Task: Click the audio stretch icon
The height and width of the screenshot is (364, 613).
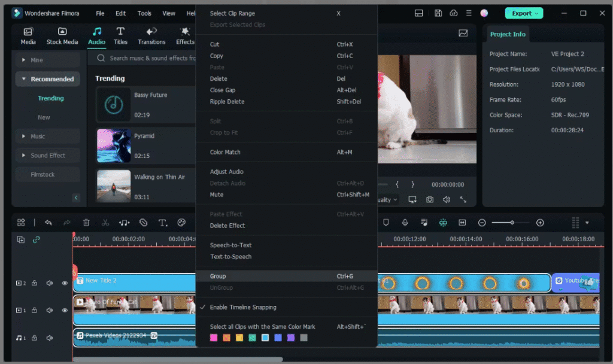Action: (x=125, y=223)
